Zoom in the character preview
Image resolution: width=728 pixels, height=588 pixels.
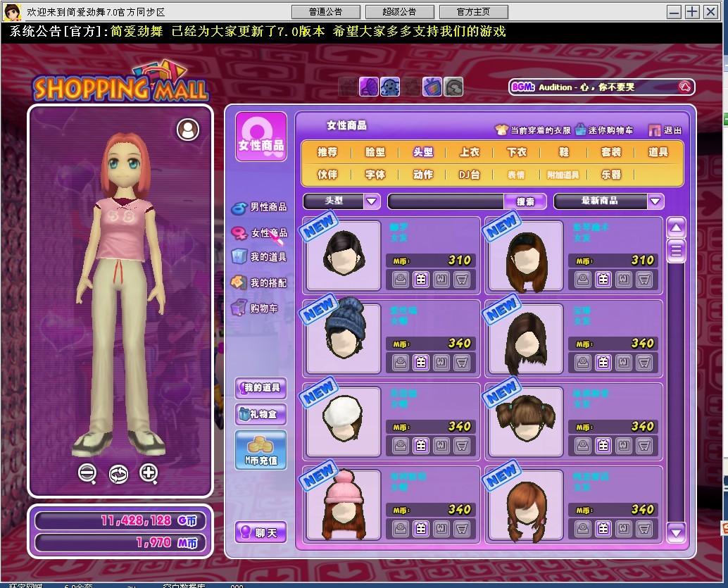click(149, 474)
